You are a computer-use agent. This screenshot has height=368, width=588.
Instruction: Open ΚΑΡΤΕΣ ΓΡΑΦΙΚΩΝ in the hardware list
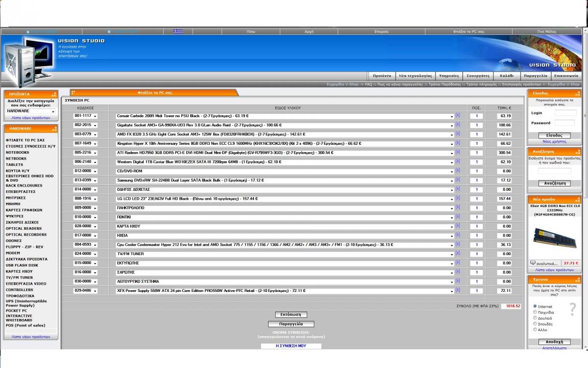(24, 210)
